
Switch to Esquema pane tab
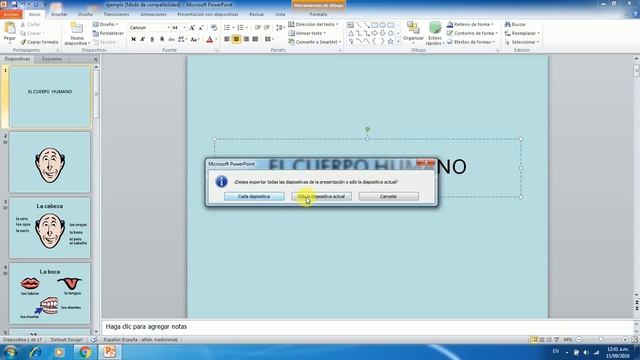pyautogui.click(x=52, y=59)
